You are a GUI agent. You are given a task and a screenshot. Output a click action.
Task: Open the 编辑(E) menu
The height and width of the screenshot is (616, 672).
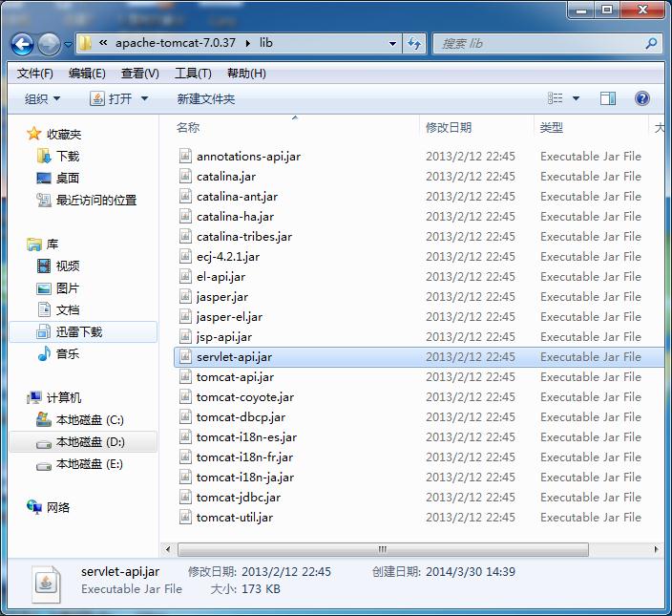pos(87,74)
